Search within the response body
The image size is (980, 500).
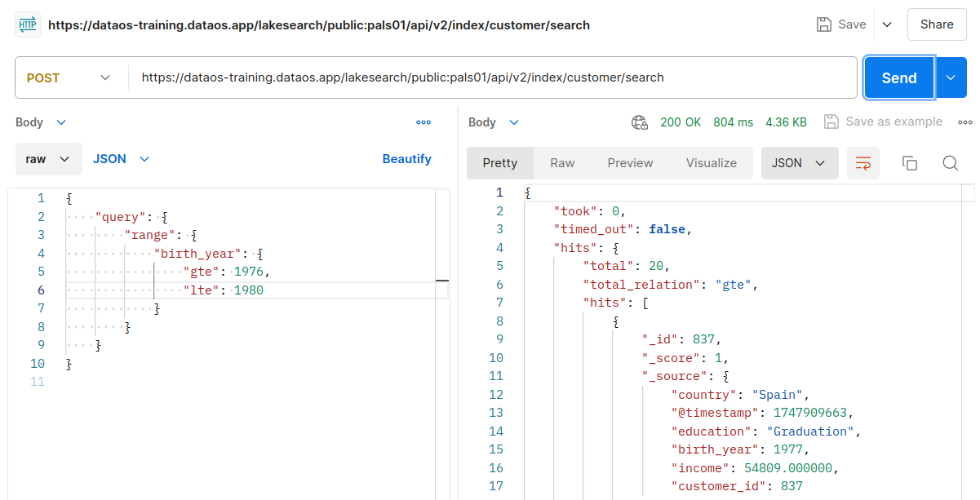coord(950,163)
